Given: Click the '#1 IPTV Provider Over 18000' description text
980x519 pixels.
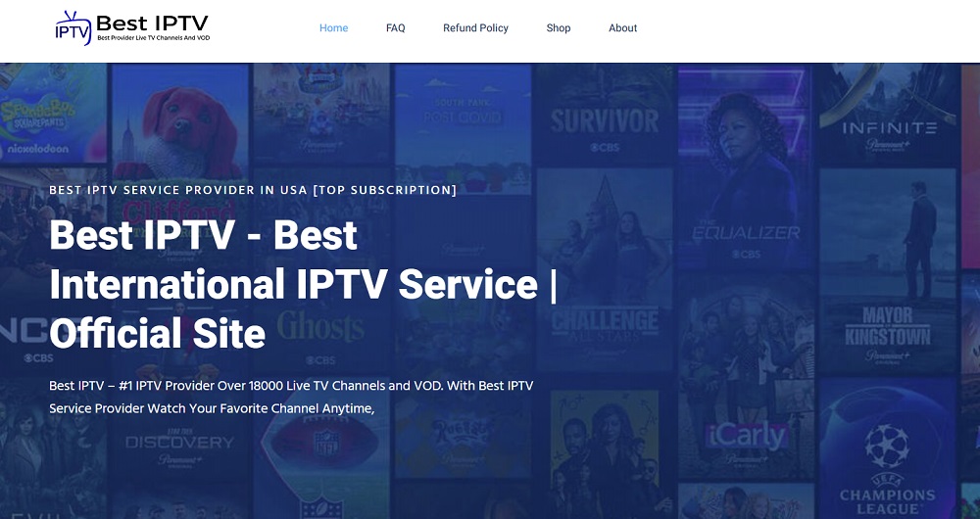Looking at the screenshot, I should [291, 397].
